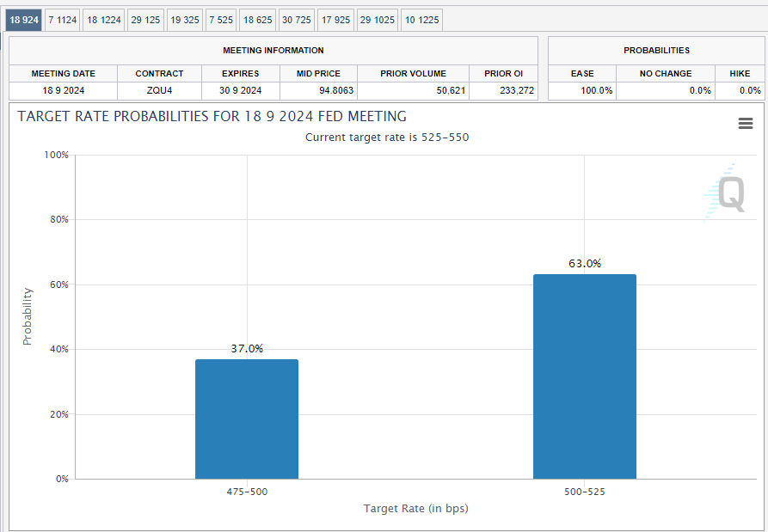Switch to the 29 1025 meeting tab
Image resolution: width=768 pixels, height=532 pixels.
pyautogui.click(x=377, y=20)
